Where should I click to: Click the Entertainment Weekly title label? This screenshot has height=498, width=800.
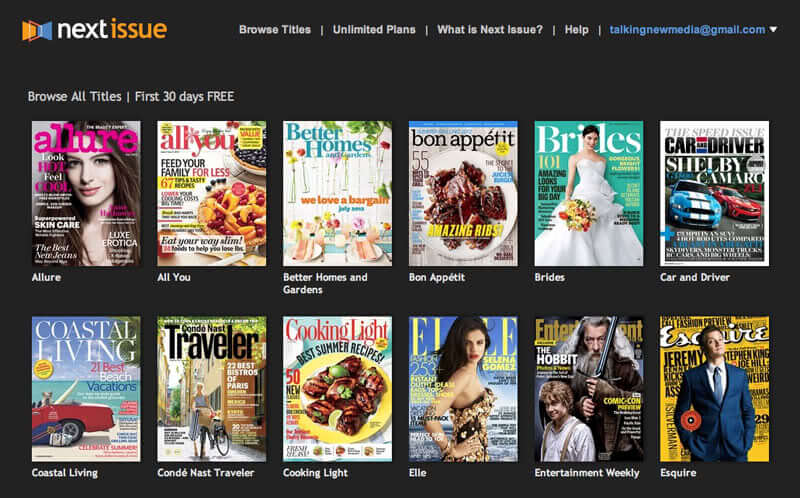[x=587, y=473]
